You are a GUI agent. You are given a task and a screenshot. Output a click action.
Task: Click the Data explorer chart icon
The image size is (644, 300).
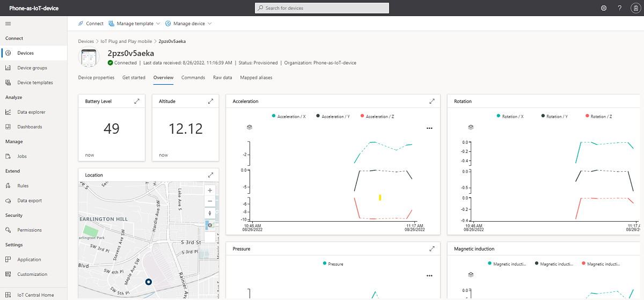pos(8,112)
